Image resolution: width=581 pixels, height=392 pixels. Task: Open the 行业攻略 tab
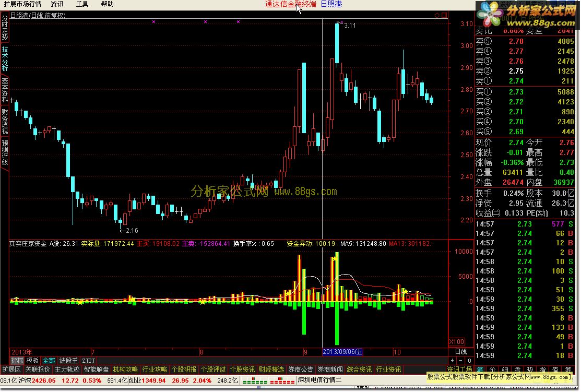click(x=155, y=370)
